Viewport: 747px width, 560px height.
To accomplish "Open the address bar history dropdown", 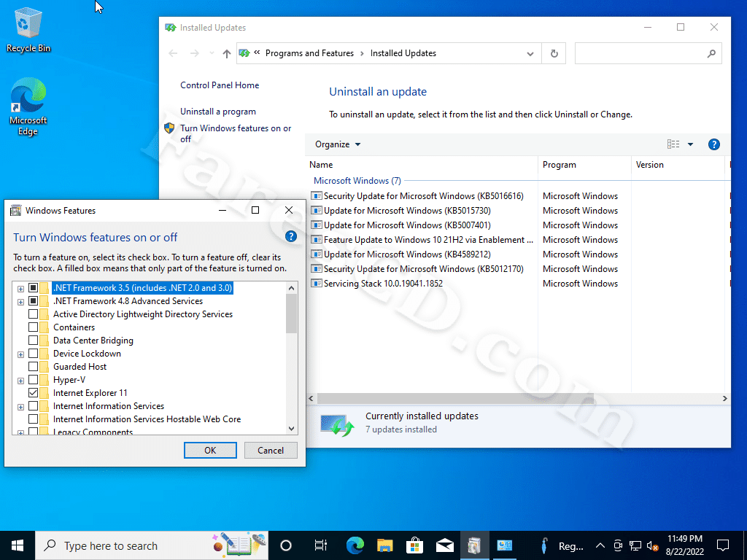I will [530, 54].
